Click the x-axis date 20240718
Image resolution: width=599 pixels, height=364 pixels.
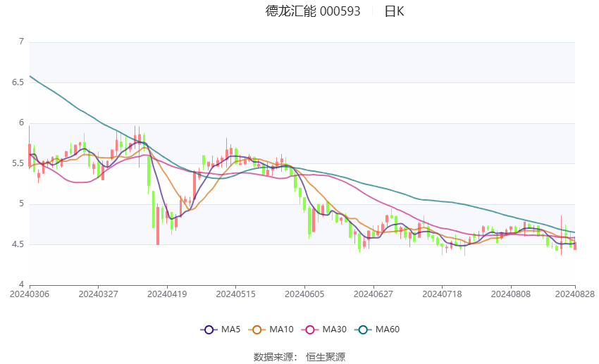coord(442,294)
